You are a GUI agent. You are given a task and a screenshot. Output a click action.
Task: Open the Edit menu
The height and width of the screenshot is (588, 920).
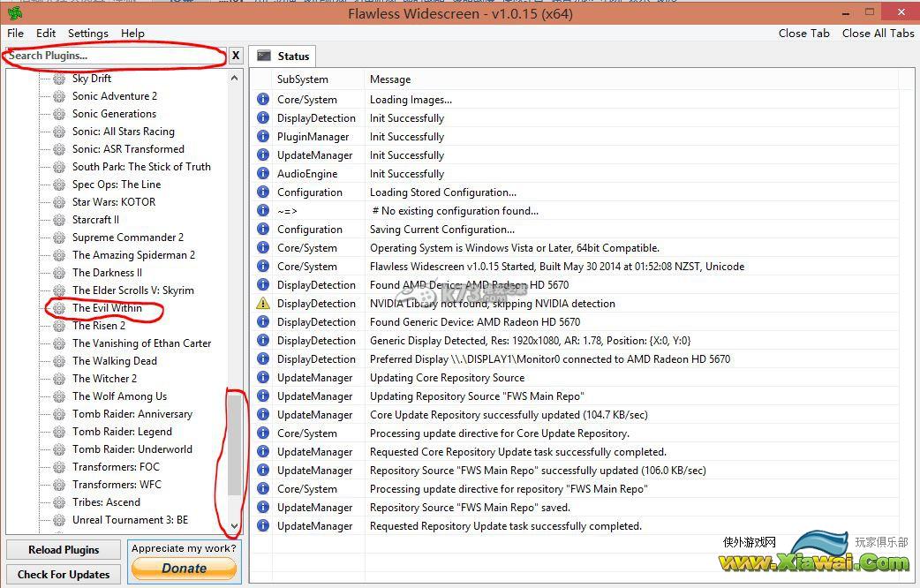point(46,34)
